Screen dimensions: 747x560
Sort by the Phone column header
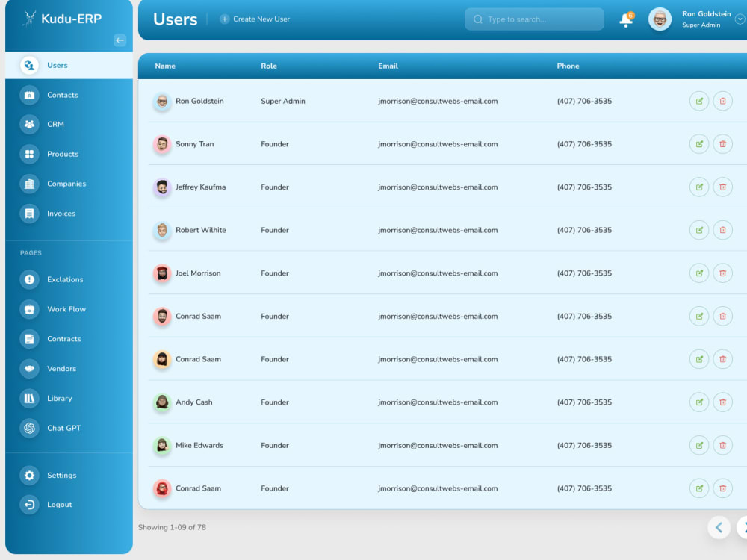(568, 66)
